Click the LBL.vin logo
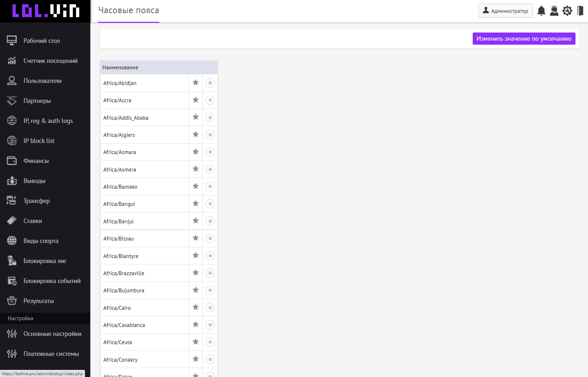The width and height of the screenshot is (588, 377). pos(45,11)
